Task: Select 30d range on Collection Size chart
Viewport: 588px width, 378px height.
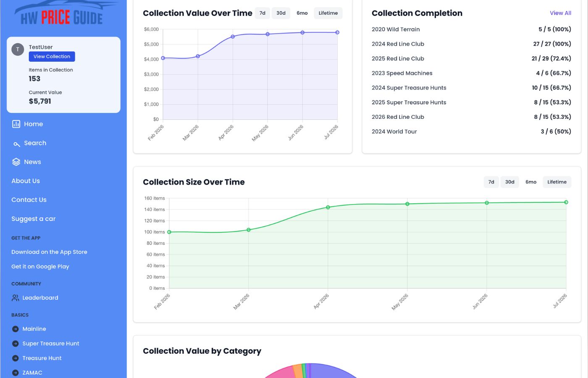Action: tap(510, 182)
